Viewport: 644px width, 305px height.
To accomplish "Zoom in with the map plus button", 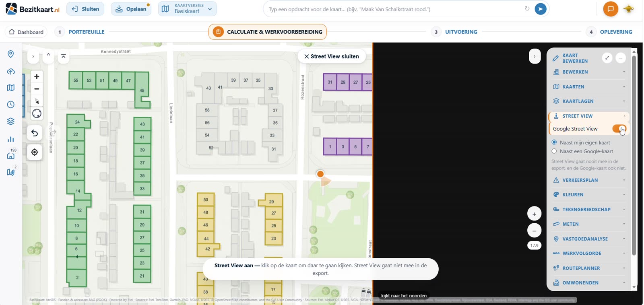I will pos(37,76).
